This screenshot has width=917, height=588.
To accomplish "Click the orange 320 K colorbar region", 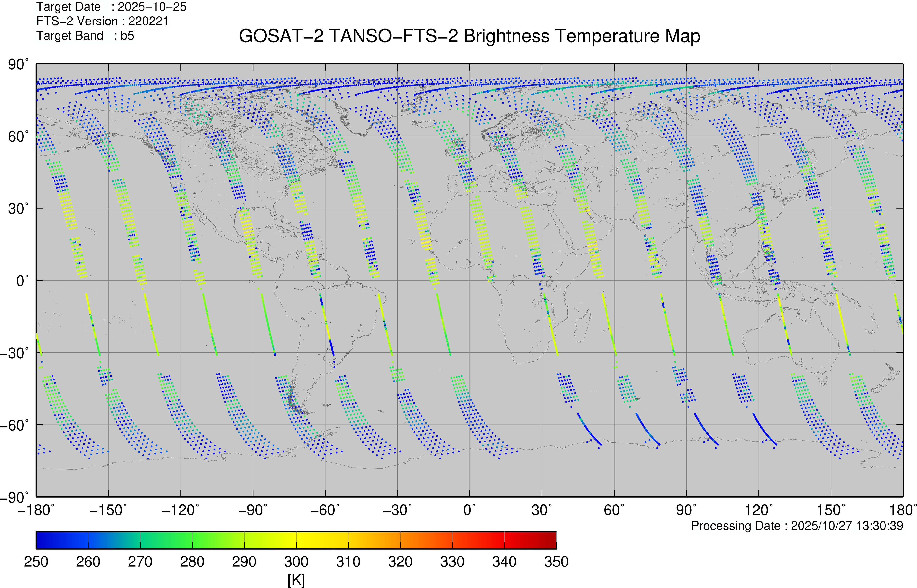I will coord(400,540).
